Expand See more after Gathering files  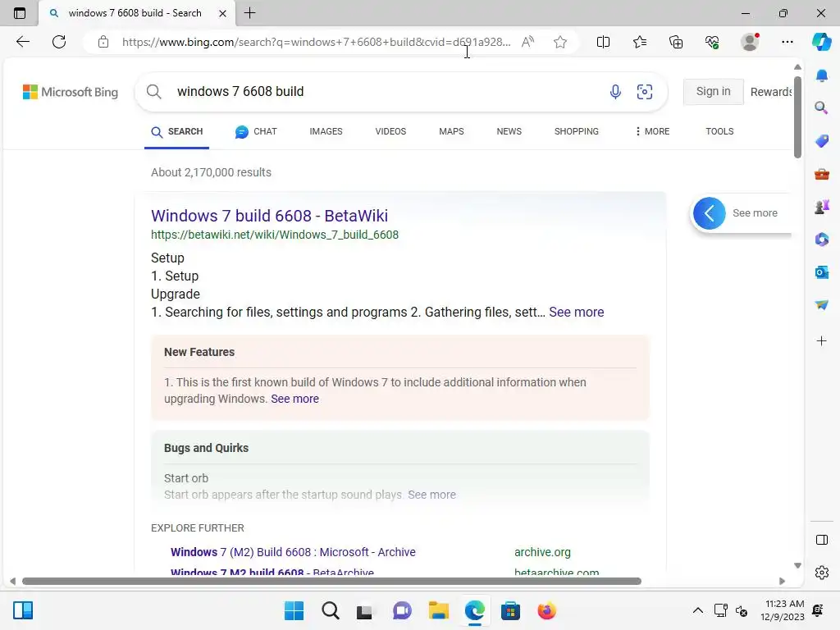point(577,313)
